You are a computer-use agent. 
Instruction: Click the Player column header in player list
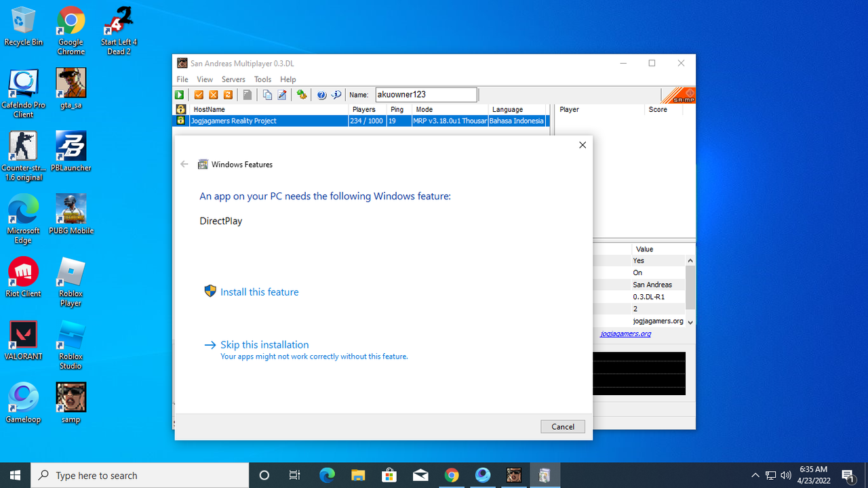pyautogui.click(x=599, y=109)
